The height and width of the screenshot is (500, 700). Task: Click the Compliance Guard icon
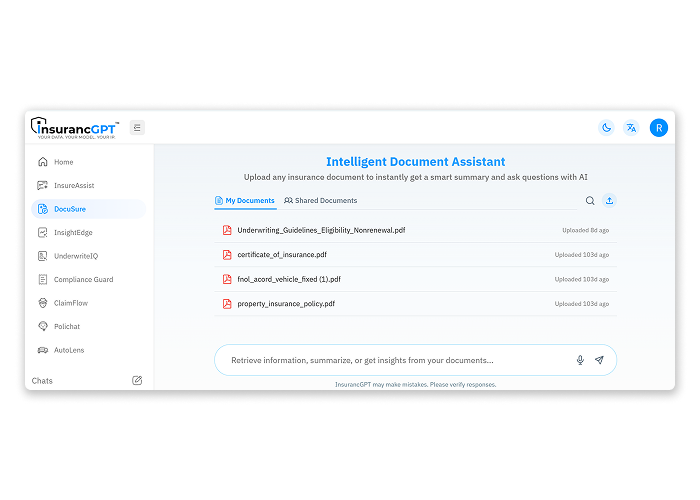pos(43,279)
